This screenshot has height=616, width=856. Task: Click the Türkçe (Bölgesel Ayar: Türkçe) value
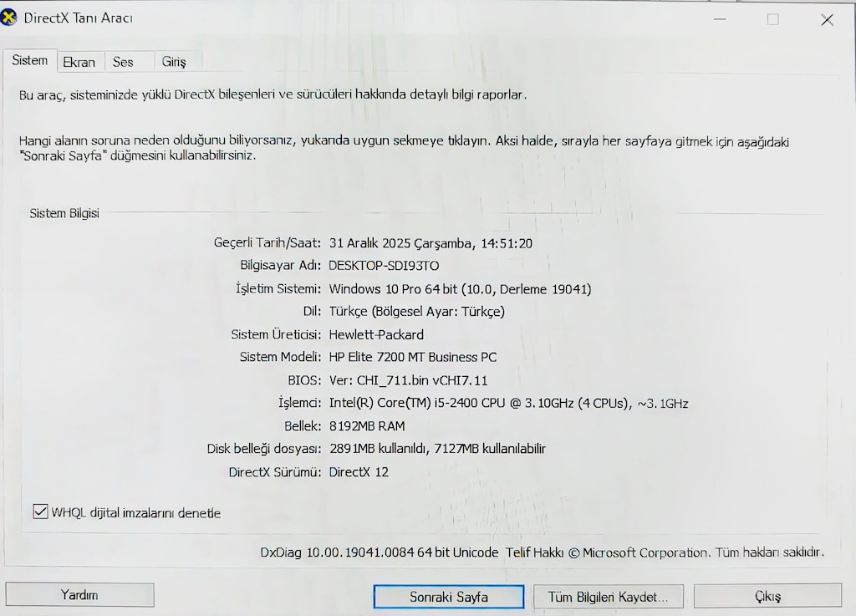coord(416,312)
